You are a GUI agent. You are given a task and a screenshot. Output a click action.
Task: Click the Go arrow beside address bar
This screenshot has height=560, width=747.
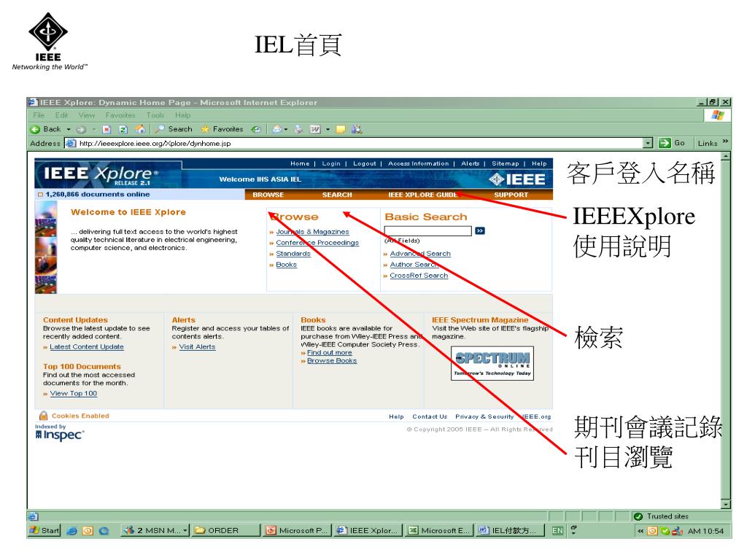point(665,143)
